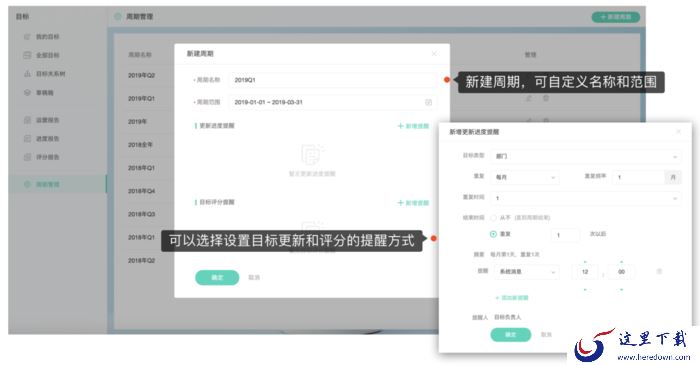Click the green 新建周期 button at top right
Screen dimensions: 700x365
coord(616,17)
